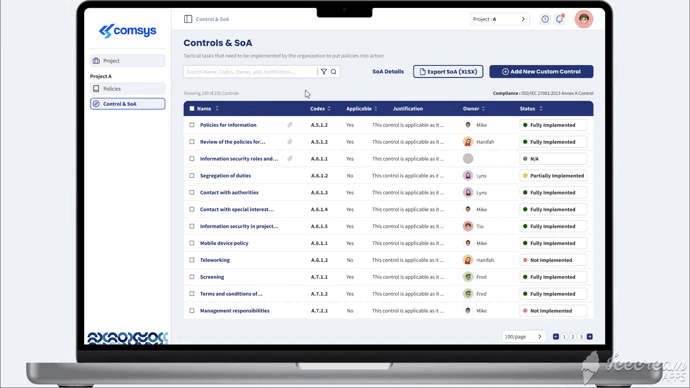Sort by Name column arrows

(217, 109)
